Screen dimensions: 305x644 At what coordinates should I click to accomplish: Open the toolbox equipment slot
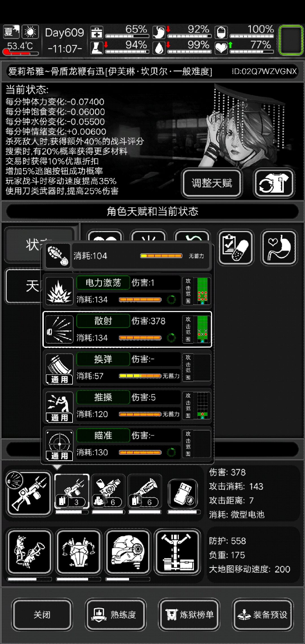pyautogui.click(x=177, y=552)
